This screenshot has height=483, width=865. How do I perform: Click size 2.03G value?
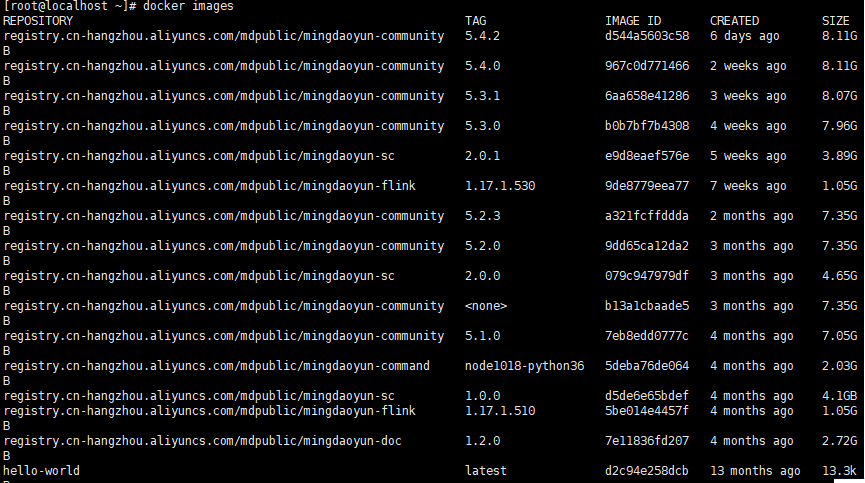[x=840, y=366]
